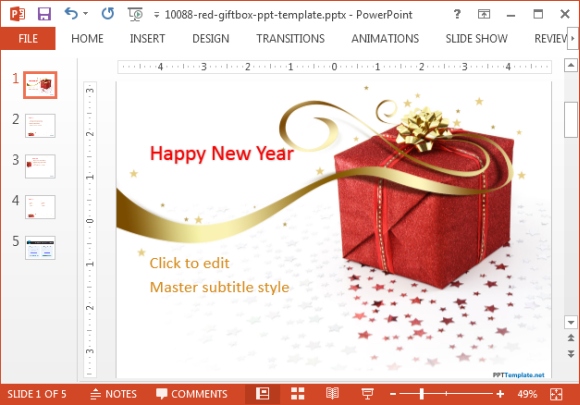580x405 pixels.
Task: Toggle the Notes pane
Action: tap(114, 394)
